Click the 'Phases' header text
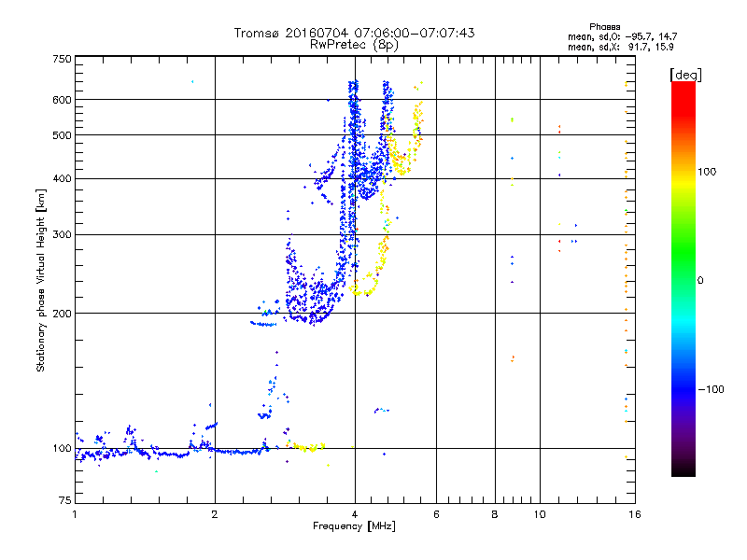The width and height of the screenshot is (747, 560). [x=604, y=27]
